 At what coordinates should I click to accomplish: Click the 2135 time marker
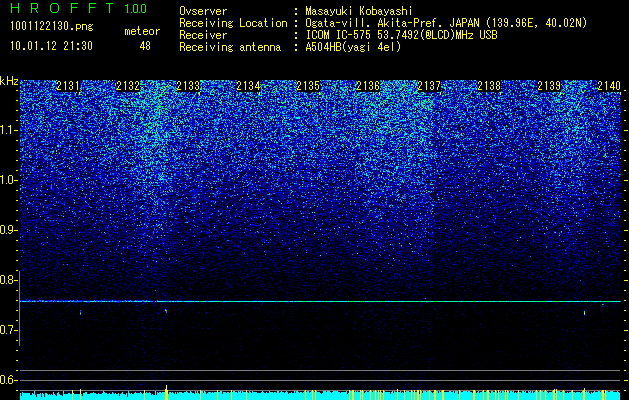[x=308, y=86]
